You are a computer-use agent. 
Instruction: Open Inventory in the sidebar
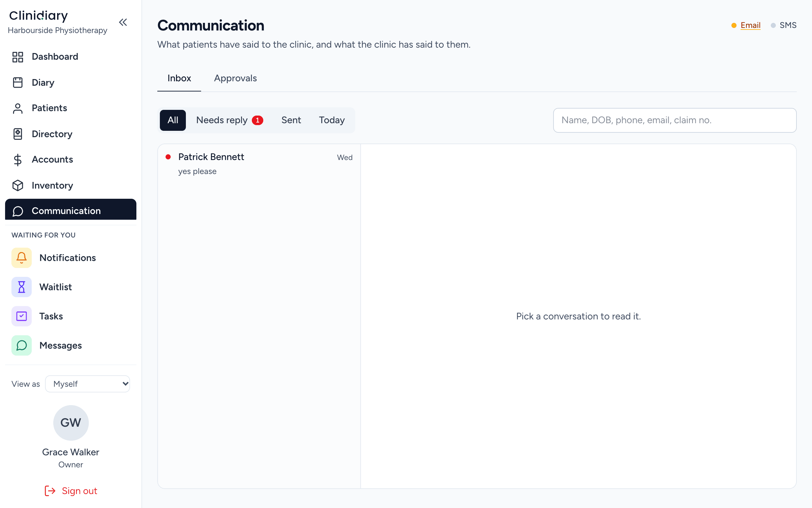tap(70, 185)
